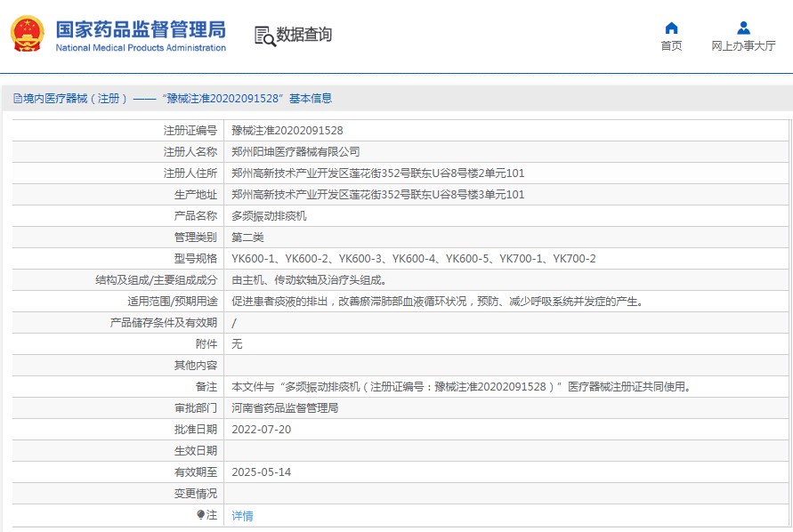Click registrant address ending 8号楼2单元101
This screenshot has height=532, width=793.
[x=377, y=173]
